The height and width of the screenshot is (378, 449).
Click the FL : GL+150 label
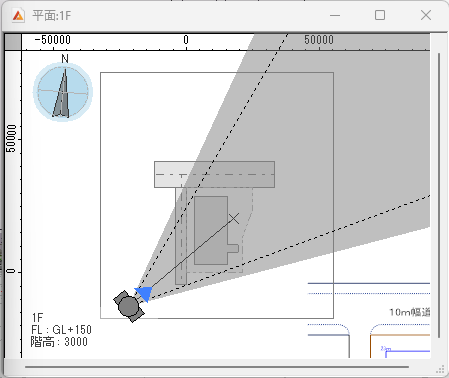click(61, 330)
